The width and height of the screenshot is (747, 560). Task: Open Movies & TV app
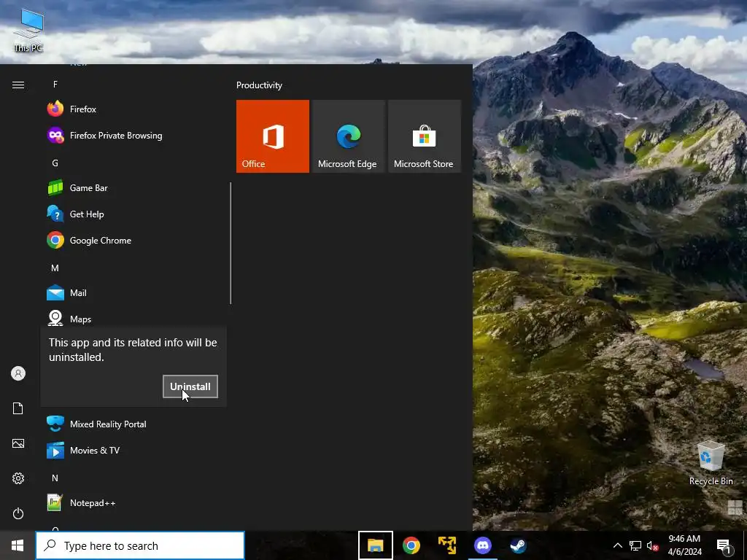135,450
